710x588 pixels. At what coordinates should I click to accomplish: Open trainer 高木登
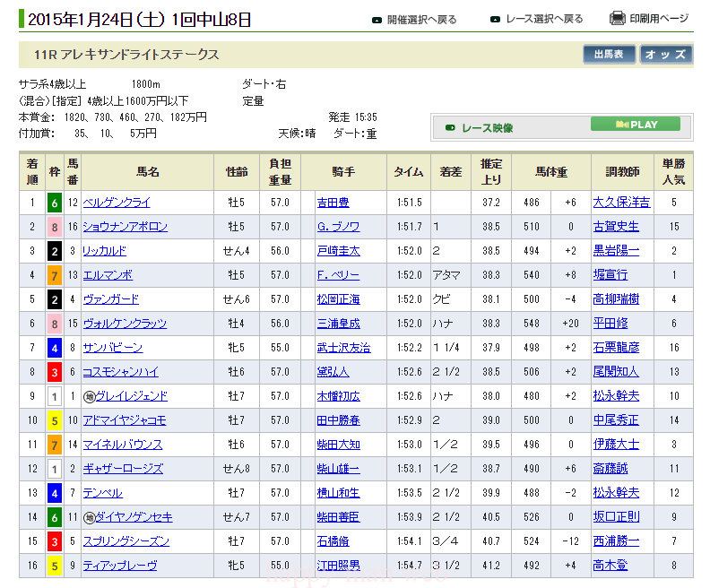click(x=610, y=566)
